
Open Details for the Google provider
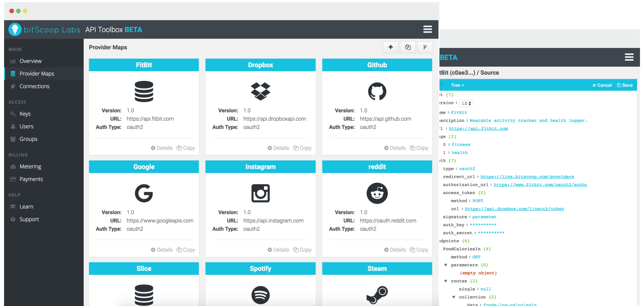point(161,250)
